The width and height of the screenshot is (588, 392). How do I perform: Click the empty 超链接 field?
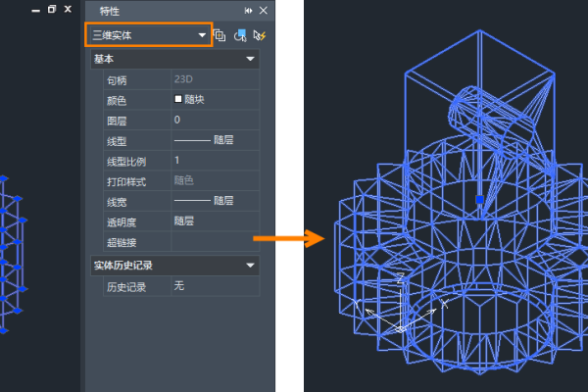[x=214, y=240]
